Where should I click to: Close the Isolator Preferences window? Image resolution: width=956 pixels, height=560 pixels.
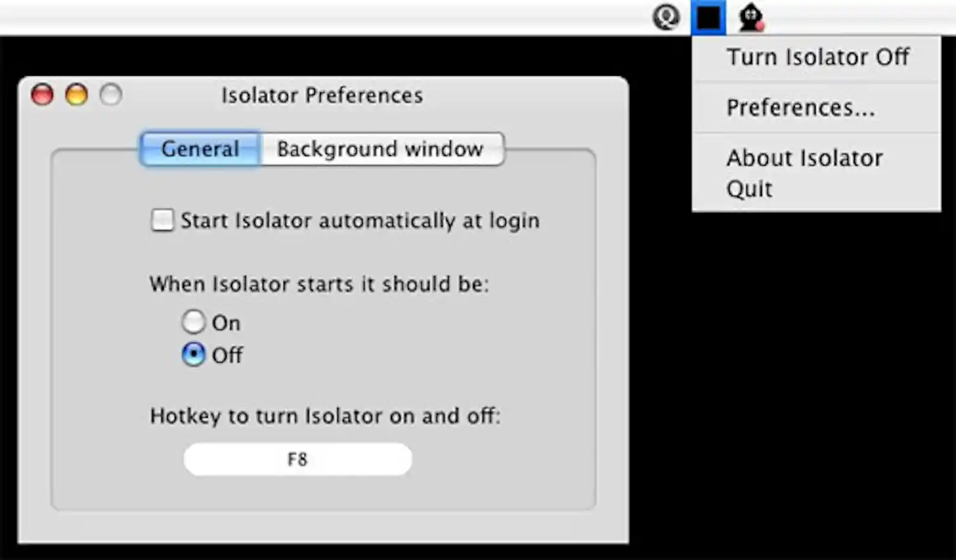[x=42, y=94]
